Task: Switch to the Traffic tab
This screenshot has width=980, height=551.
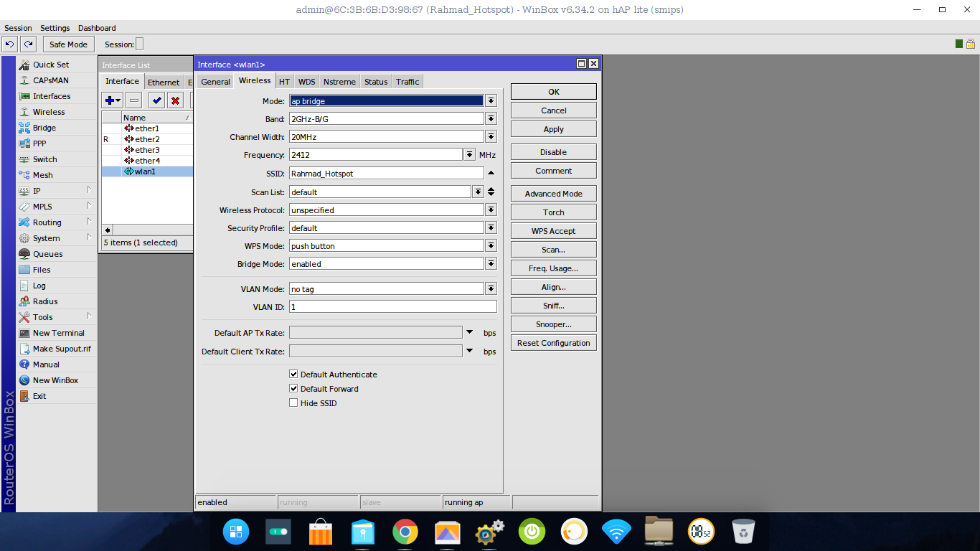Action: (x=407, y=82)
